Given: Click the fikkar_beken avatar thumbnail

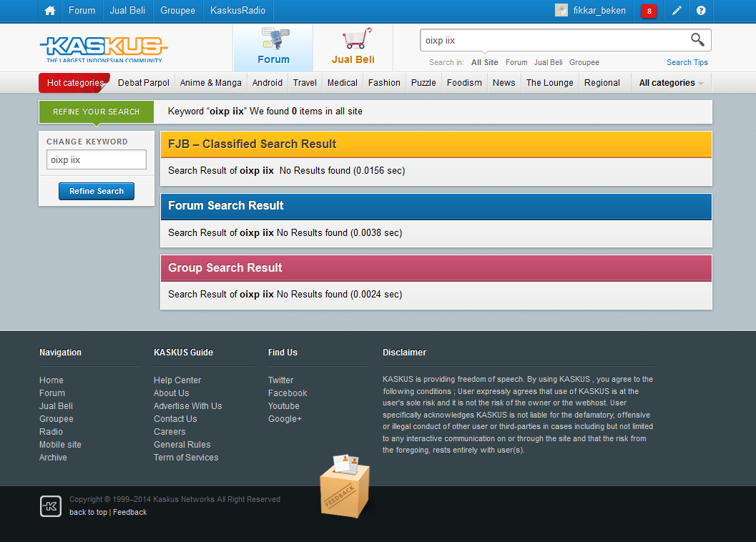Looking at the screenshot, I should [561, 10].
